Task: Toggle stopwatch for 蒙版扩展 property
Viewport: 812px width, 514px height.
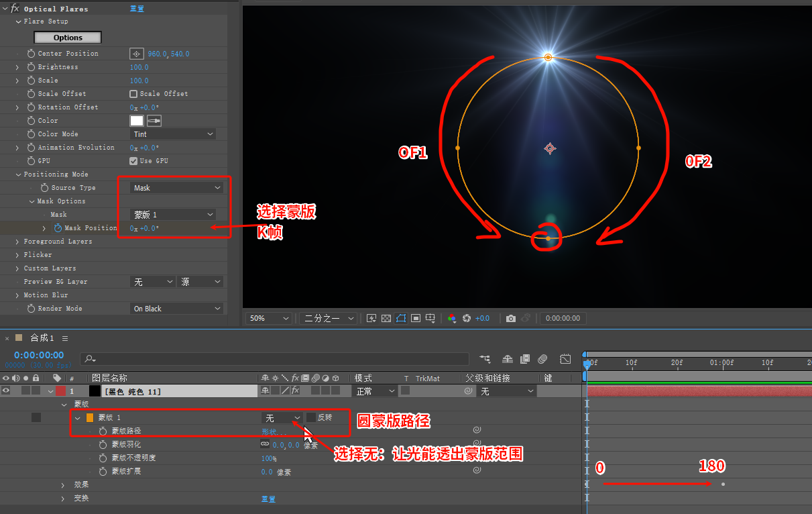Action: pyautogui.click(x=103, y=471)
